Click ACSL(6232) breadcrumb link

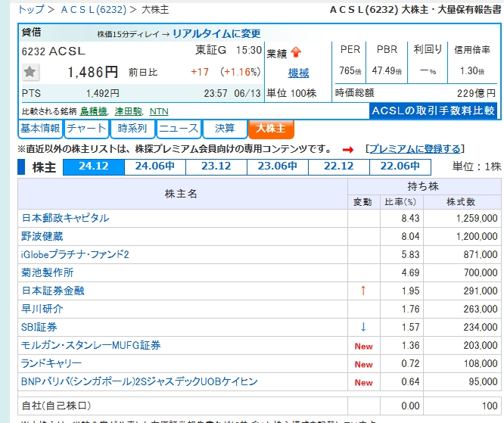tap(94, 10)
